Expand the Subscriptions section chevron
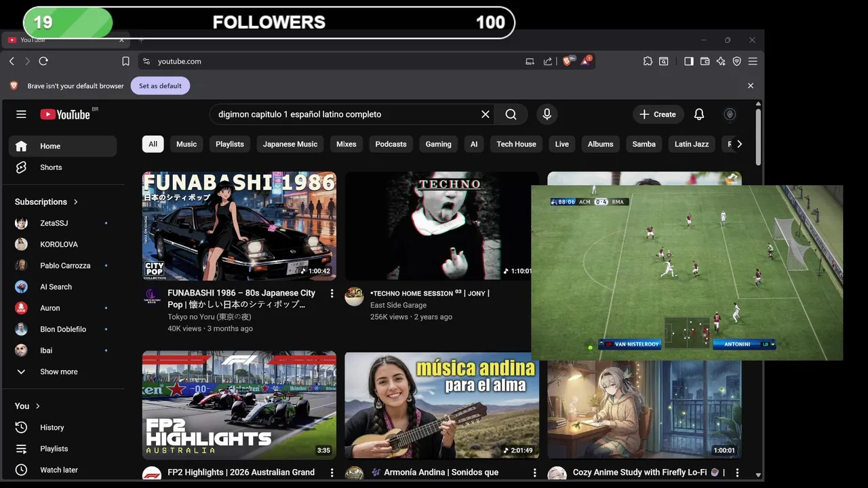The image size is (868, 488). (75, 202)
